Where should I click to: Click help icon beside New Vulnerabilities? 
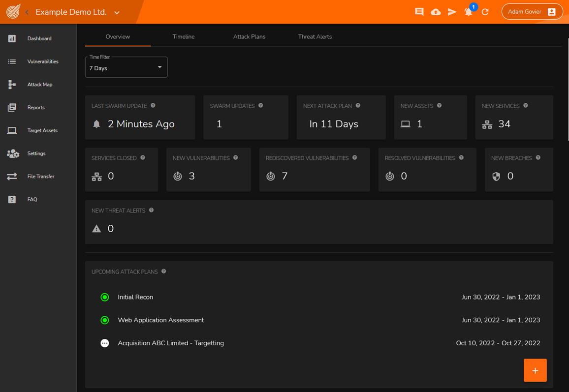tap(235, 158)
